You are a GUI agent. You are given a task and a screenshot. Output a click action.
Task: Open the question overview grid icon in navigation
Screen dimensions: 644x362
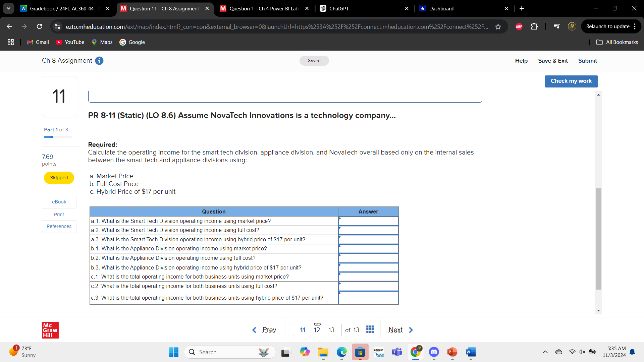tap(370, 329)
